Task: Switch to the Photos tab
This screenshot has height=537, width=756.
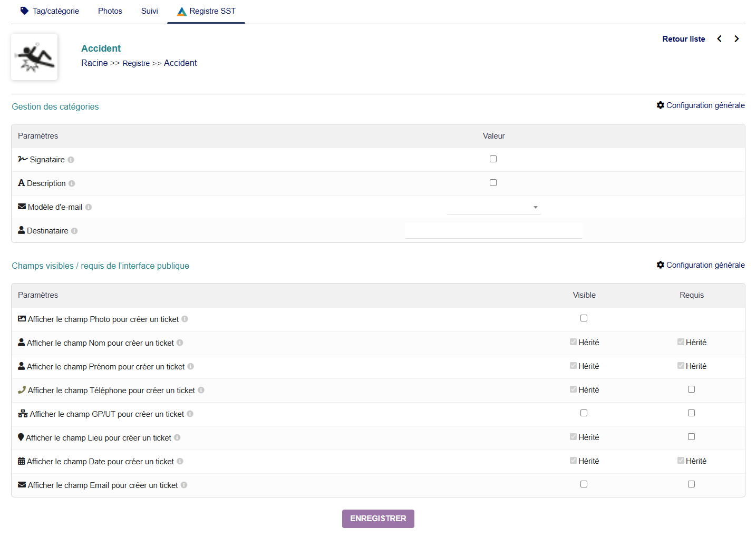Action: click(x=110, y=11)
